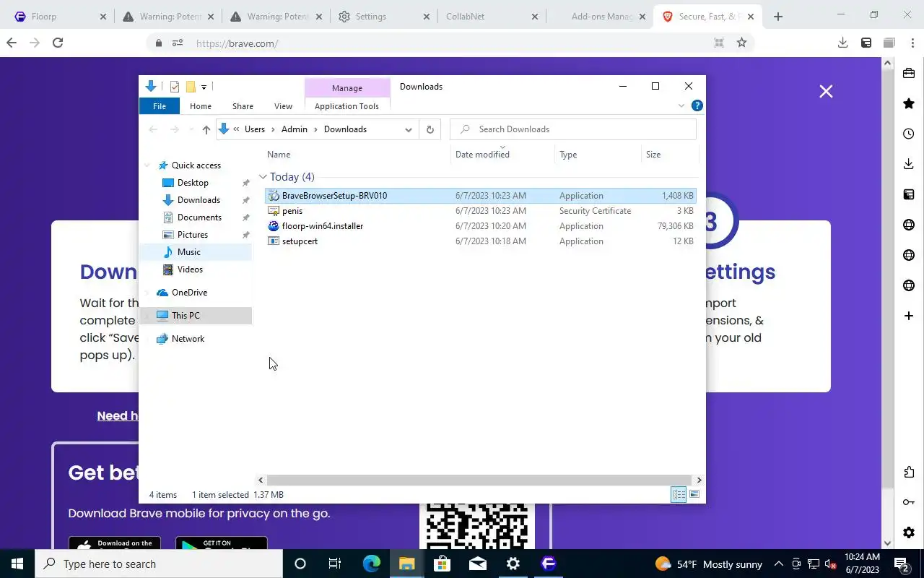Open Microsoft Store from taskbar
The image size is (924, 578).
point(443,564)
